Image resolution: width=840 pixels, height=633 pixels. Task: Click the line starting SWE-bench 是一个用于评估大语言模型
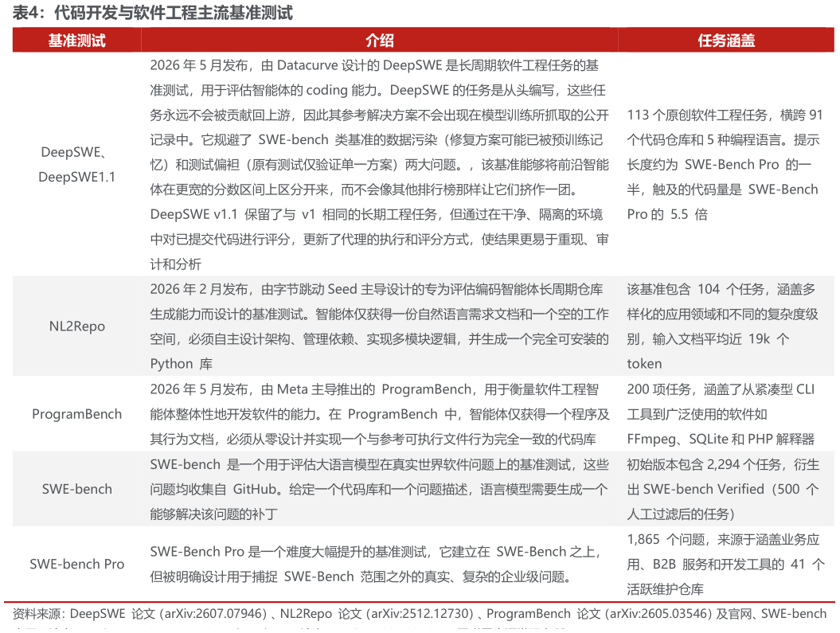coord(379,464)
